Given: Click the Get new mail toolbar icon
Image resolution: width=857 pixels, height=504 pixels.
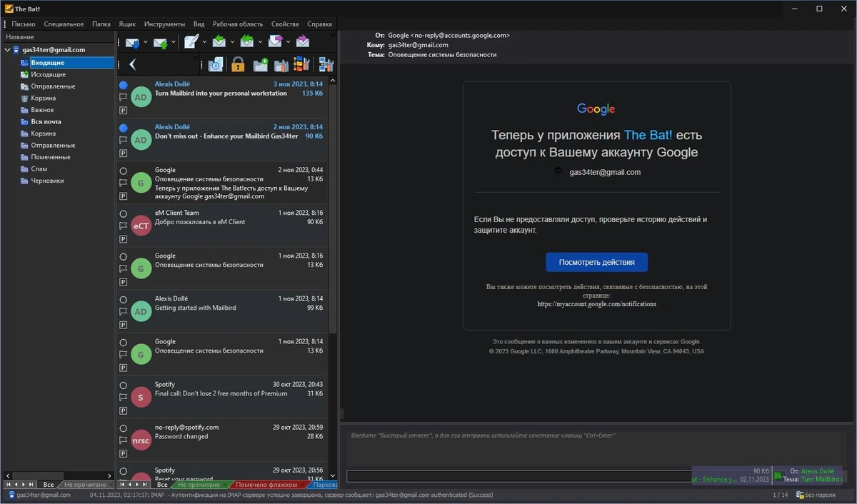Looking at the screenshot, I should 132,42.
